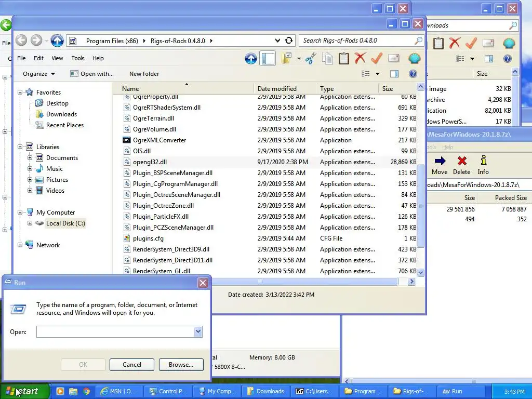Open the file explorer quick launch icon
532x399 pixels.
click(x=73, y=391)
